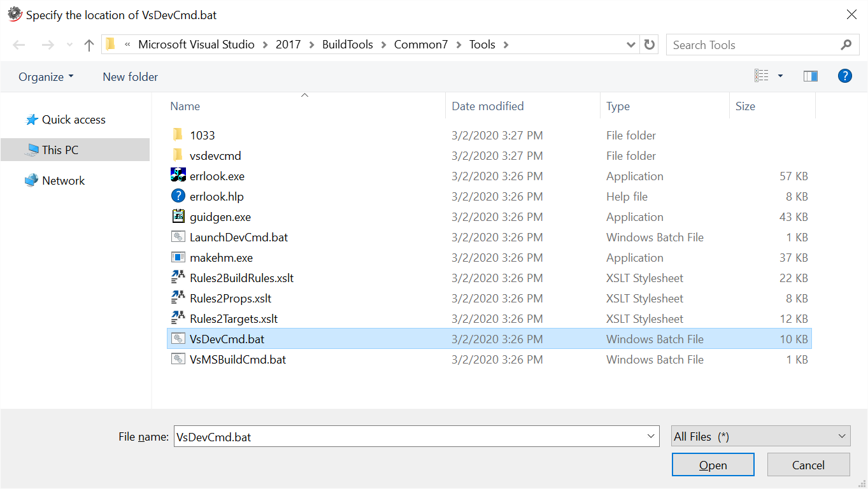Click the Open button
868x489 pixels.
[x=713, y=465]
